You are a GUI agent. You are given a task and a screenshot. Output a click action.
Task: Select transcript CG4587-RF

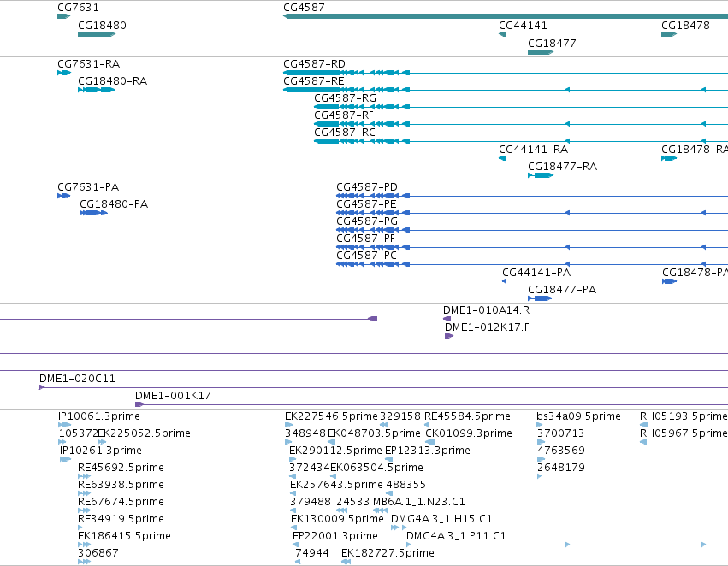[x=344, y=115]
